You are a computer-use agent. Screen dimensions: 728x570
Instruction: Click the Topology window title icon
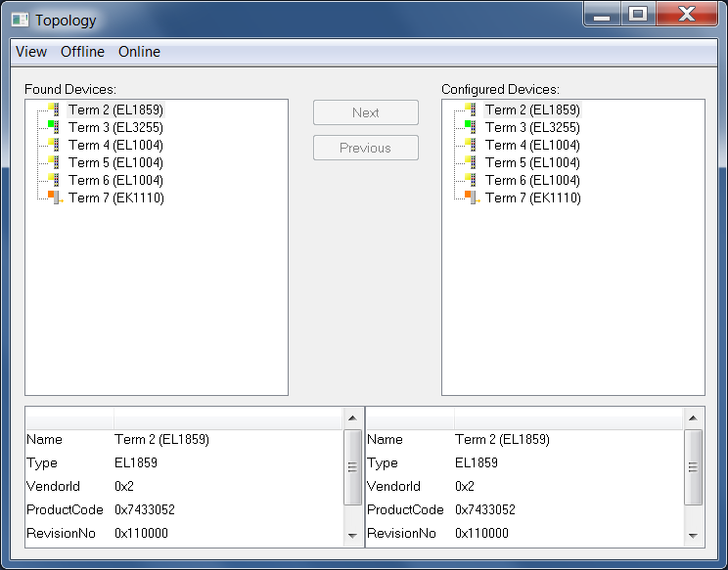point(20,20)
